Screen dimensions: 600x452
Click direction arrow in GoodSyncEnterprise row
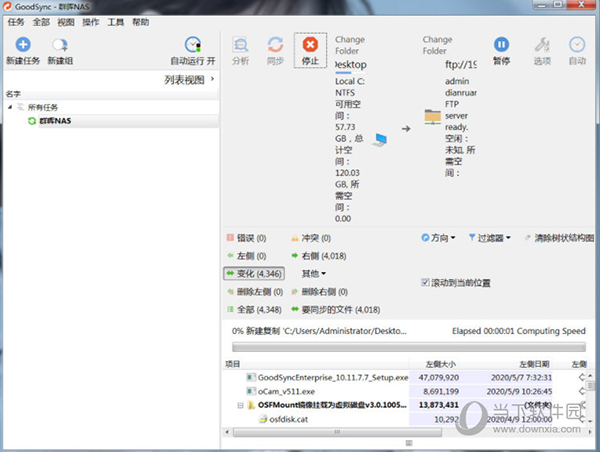(581, 377)
